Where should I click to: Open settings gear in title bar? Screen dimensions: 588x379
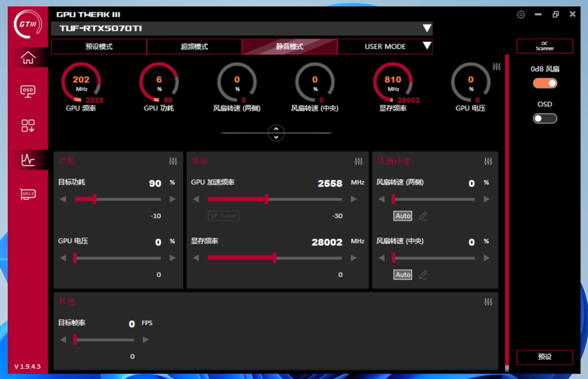(521, 14)
